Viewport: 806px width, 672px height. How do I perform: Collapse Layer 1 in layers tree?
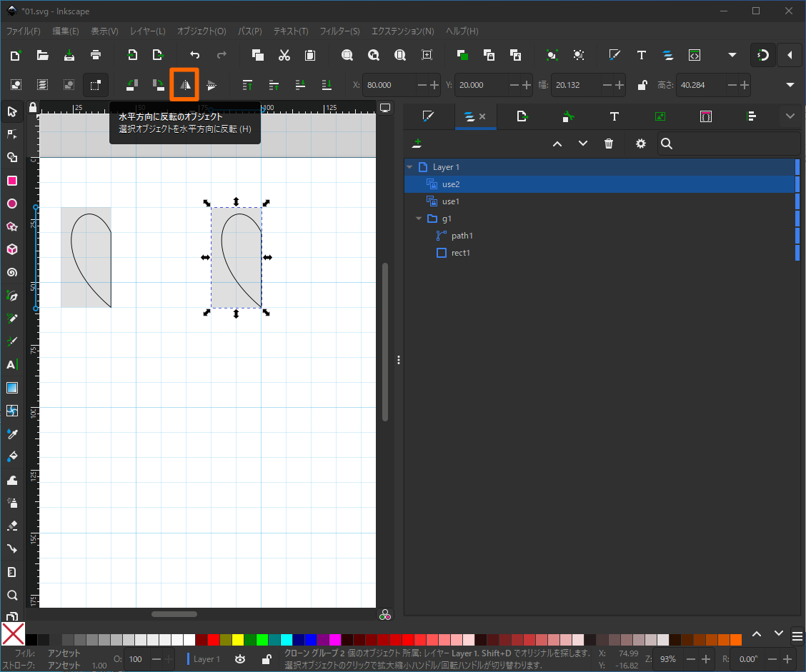pyautogui.click(x=409, y=167)
